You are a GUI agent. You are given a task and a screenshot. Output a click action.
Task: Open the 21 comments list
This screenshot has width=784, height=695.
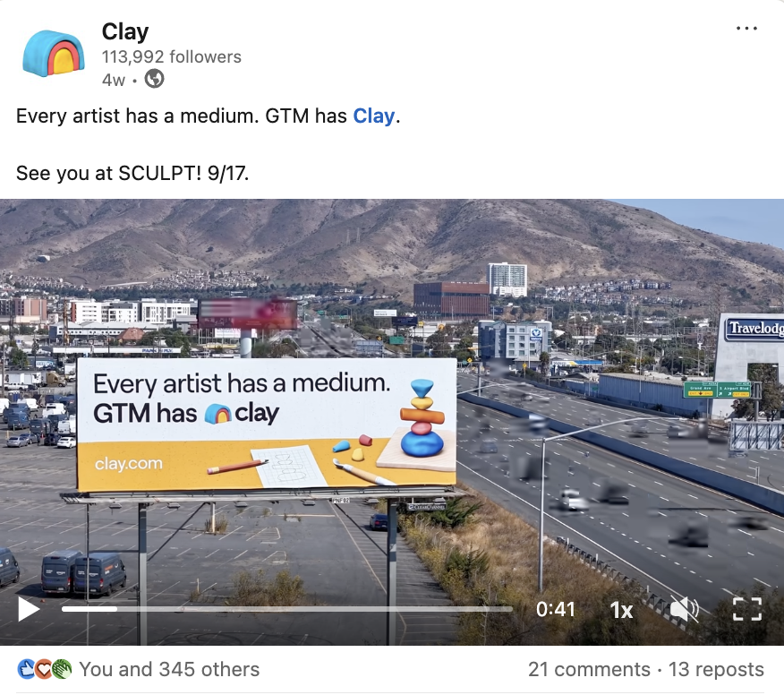point(589,670)
